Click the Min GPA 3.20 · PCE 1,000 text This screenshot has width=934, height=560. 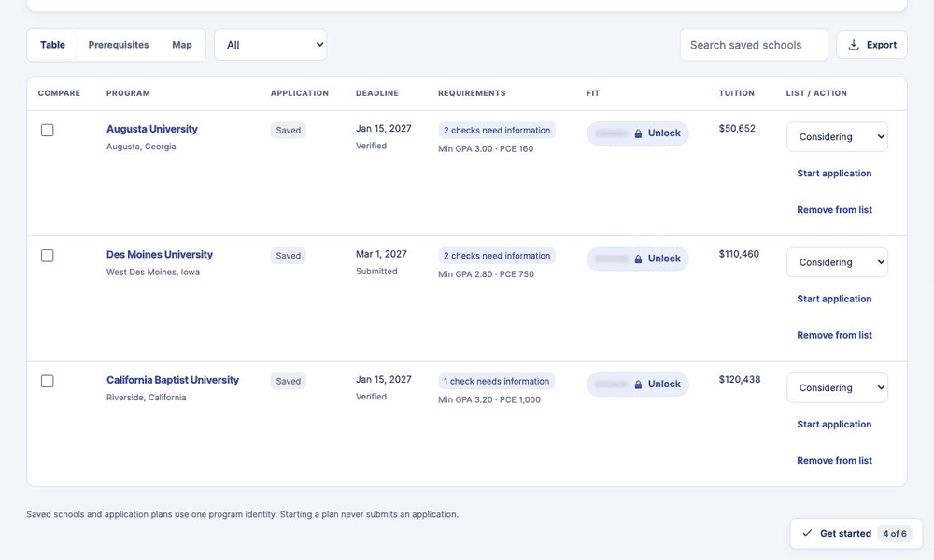coord(489,399)
